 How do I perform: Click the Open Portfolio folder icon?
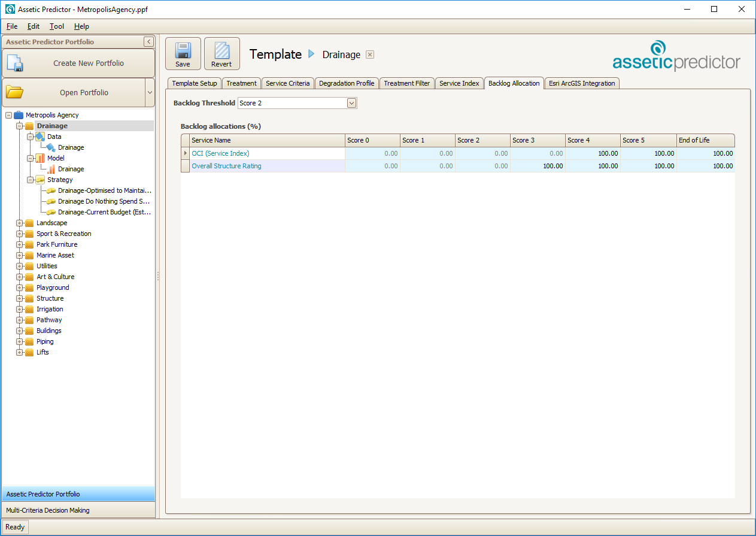14,92
